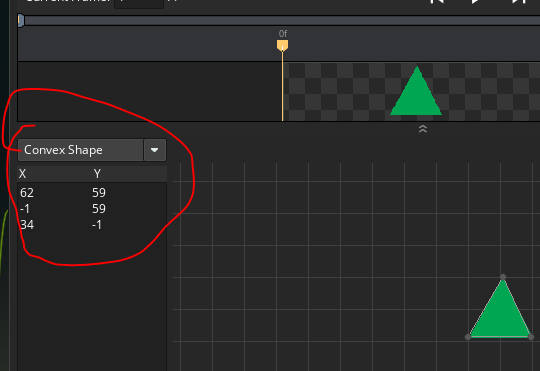Click the X column header
Screen dimensions: 540x371
click(22, 174)
